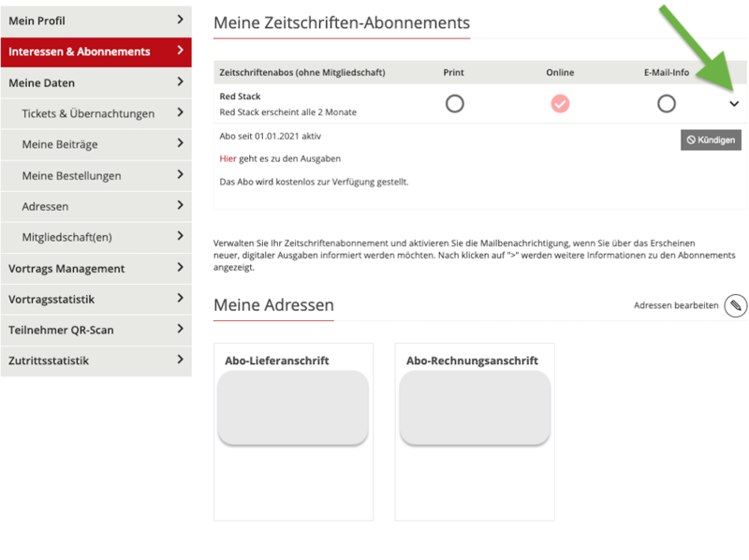Go to Meine Beiträge
Viewport: 749px width, 560px height.
tap(95, 144)
